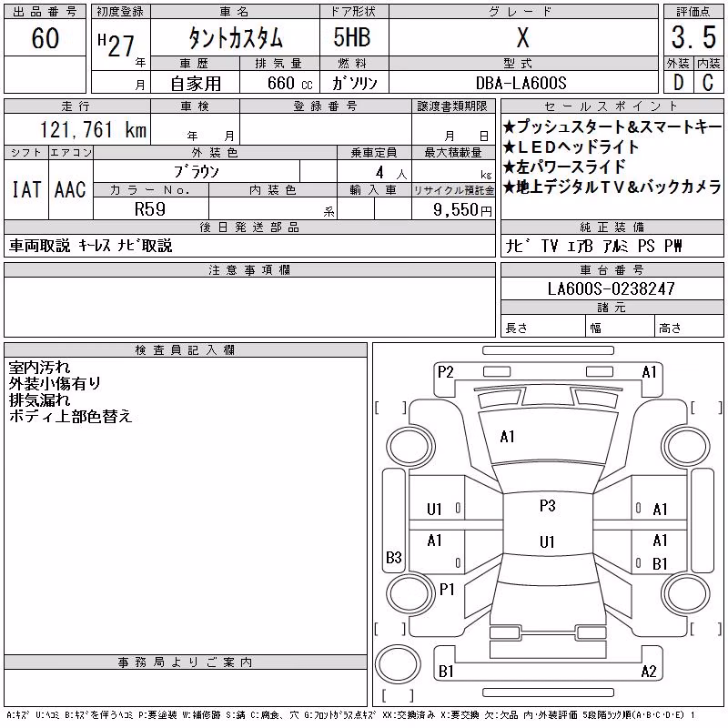Screen dimensions: 728x728
Task: Click the "譲渡書類期限" header
Action: (x=452, y=106)
